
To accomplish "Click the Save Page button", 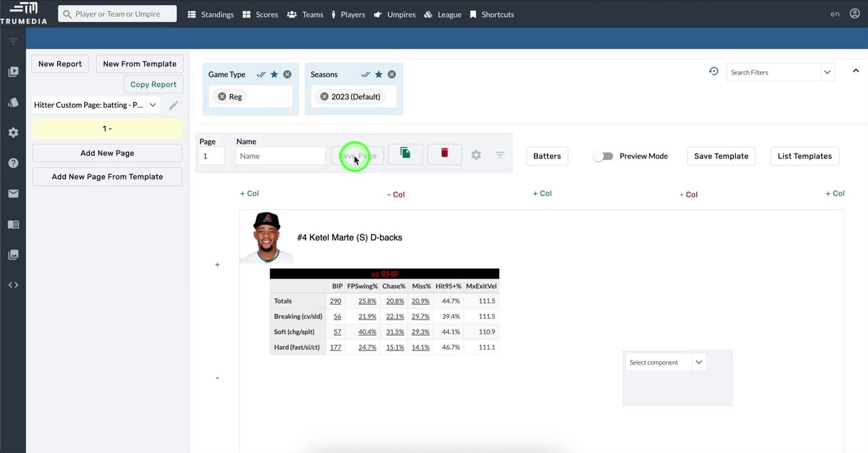I will pyautogui.click(x=357, y=156).
